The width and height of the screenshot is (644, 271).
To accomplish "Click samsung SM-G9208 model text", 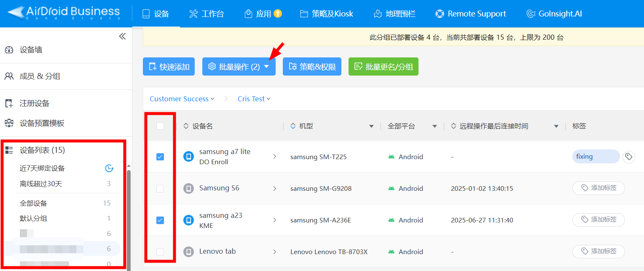I will [x=321, y=189].
